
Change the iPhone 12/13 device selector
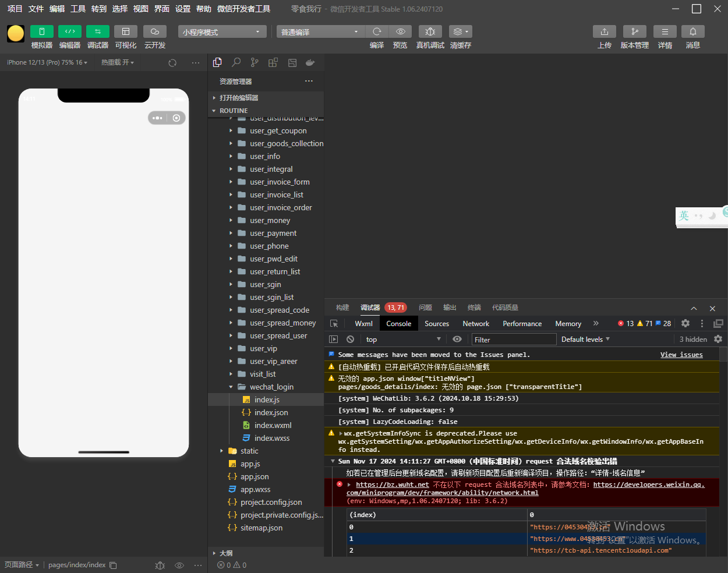coord(47,62)
